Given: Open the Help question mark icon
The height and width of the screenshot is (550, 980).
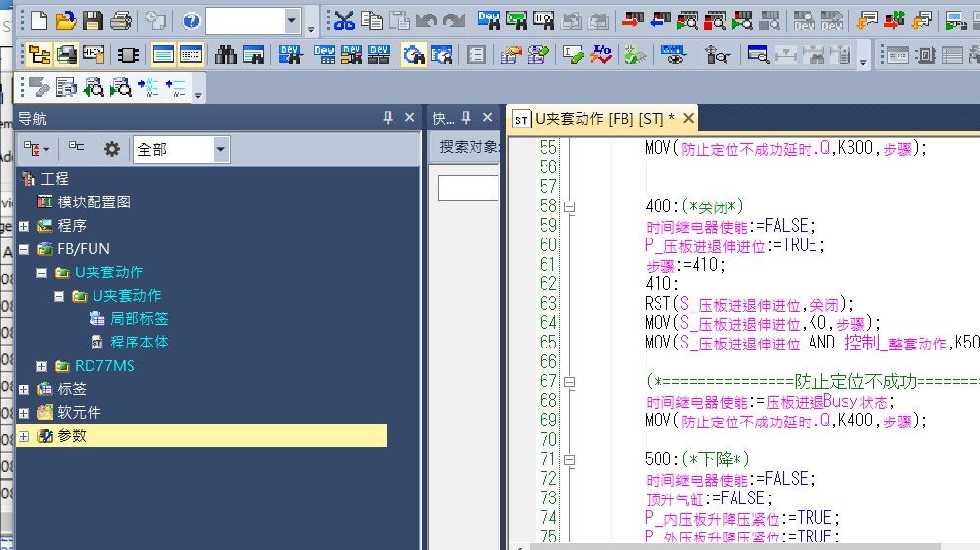Looking at the screenshot, I should coord(191,19).
